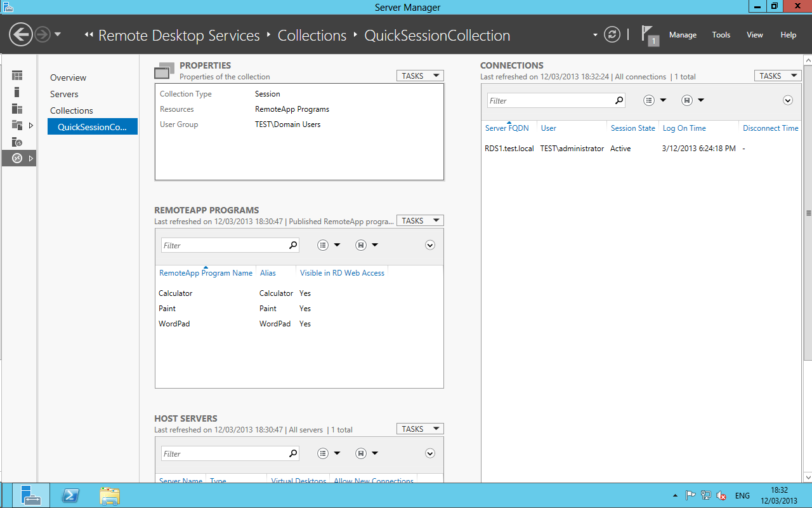This screenshot has width=812, height=508.
Task: Click the muted volume tray icon
Action: coord(721,496)
